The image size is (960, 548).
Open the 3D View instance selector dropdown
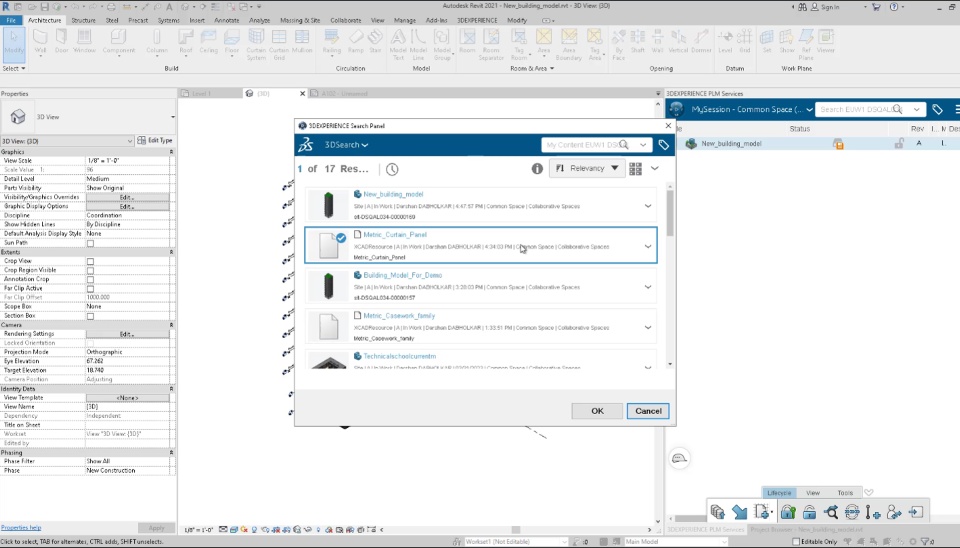[67, 141]
